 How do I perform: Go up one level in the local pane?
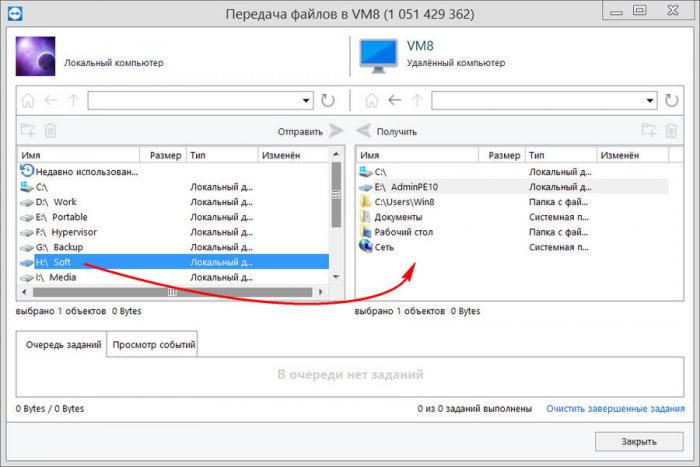click(73, 100)
